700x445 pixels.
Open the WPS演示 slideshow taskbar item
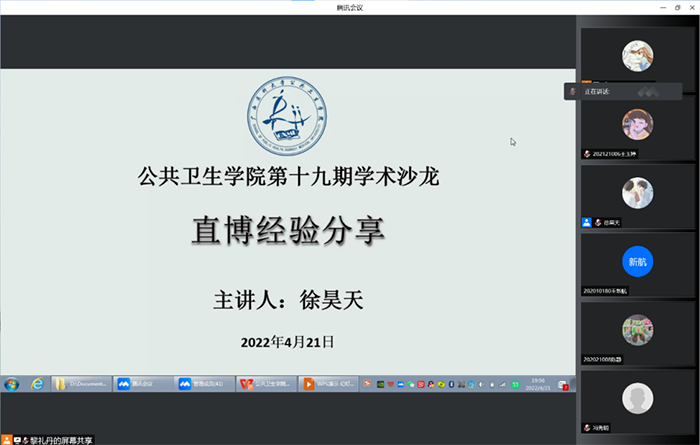(328, 384)
